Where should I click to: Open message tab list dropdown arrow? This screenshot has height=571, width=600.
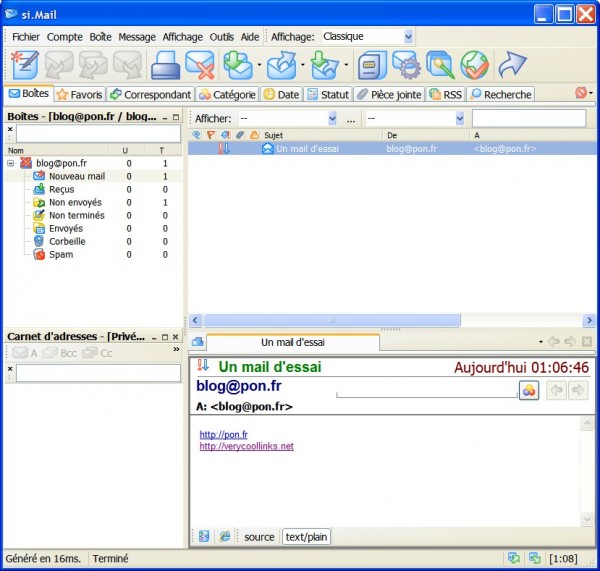[x=540, y=341]
